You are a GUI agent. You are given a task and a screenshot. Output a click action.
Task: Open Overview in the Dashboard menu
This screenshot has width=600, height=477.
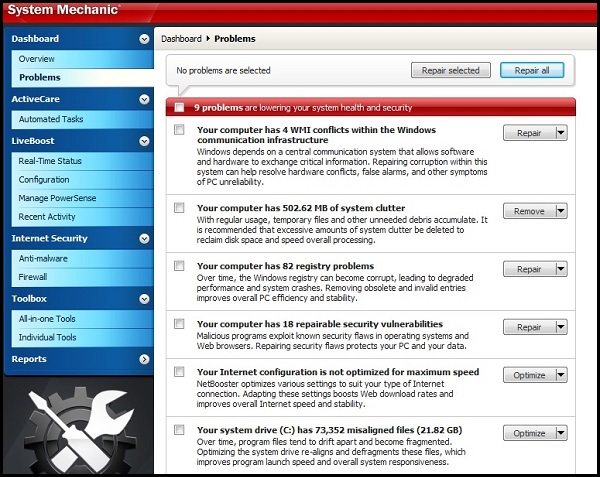(x=82, y=59)
